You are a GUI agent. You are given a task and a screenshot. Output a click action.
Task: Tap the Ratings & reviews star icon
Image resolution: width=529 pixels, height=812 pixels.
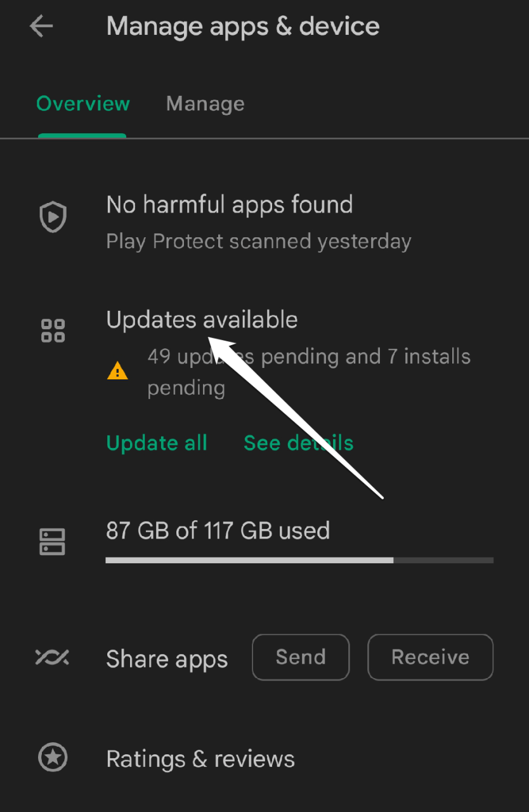[x=53, y=757]
